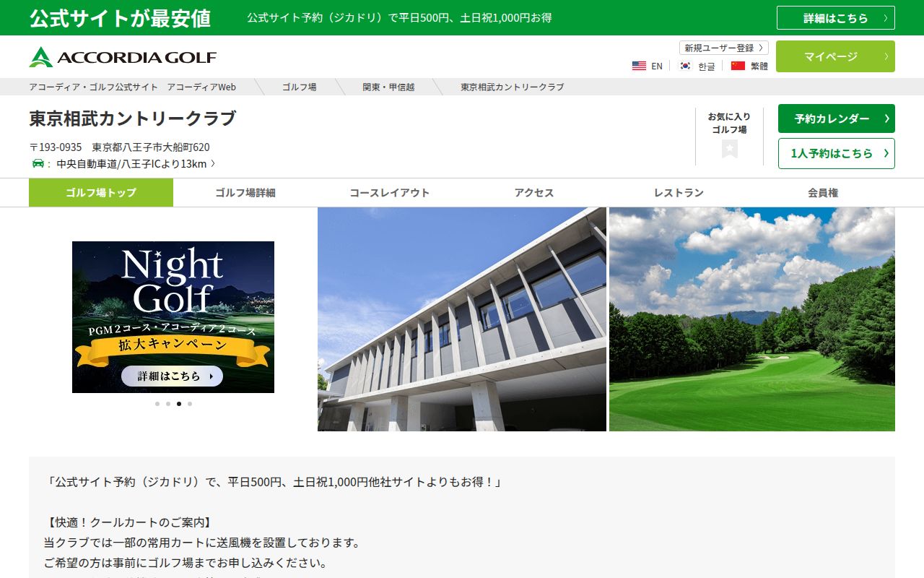This screenshot has width=924, height=578.
Task: Go to アコーディア・ゴルフ公式サイト breadcrumb
Action: 133,87
